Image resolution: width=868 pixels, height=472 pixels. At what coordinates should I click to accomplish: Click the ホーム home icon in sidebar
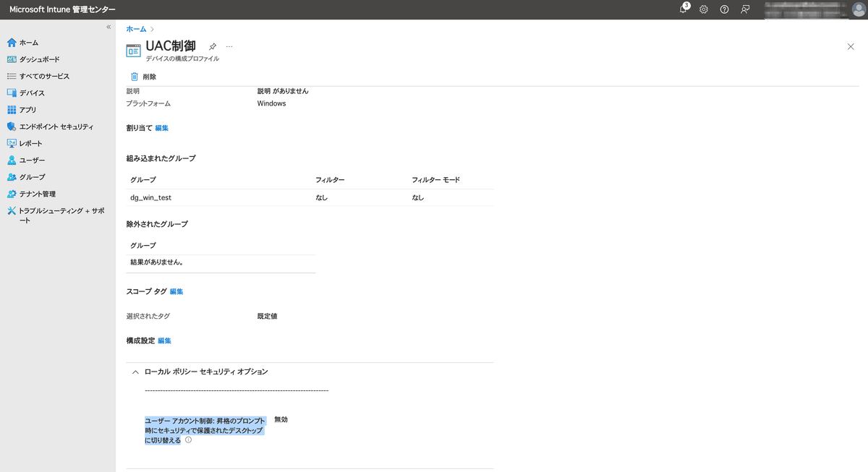[x=11, y=43]
